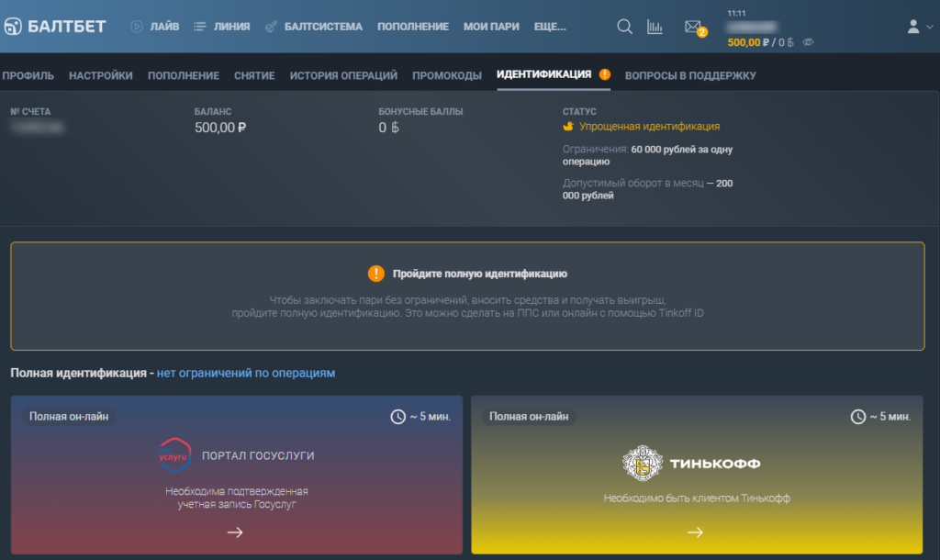Open the Лайв play icon
This screenshot has height=560, width=940.
click(x=137, y=27)
